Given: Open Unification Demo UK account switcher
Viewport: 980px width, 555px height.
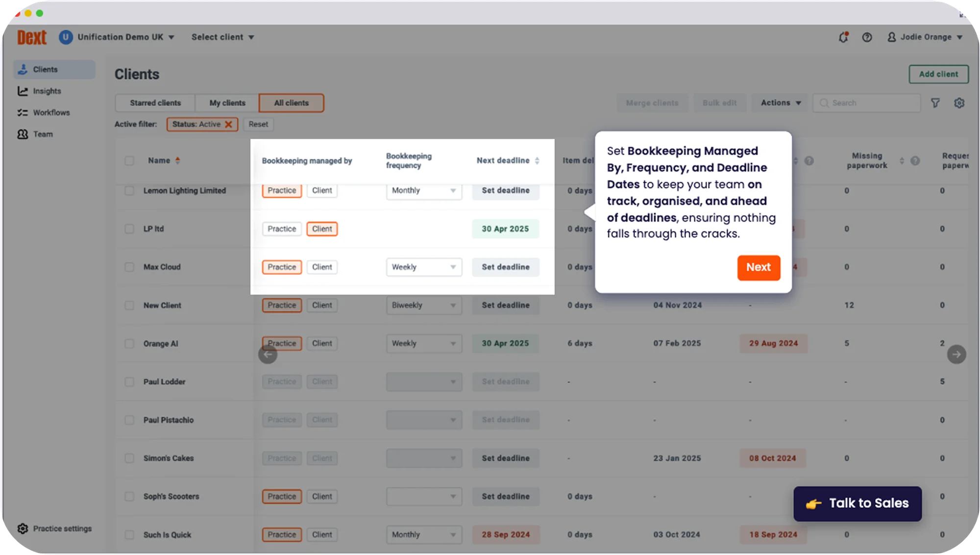Looking at the screenshot, I should point(117,37).
